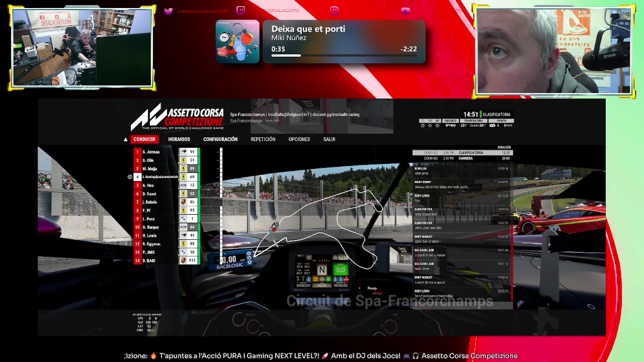This screenshot has width=644, height=362.
Task: Click the Deixa que et porti song title
Action: pos(308,29)
